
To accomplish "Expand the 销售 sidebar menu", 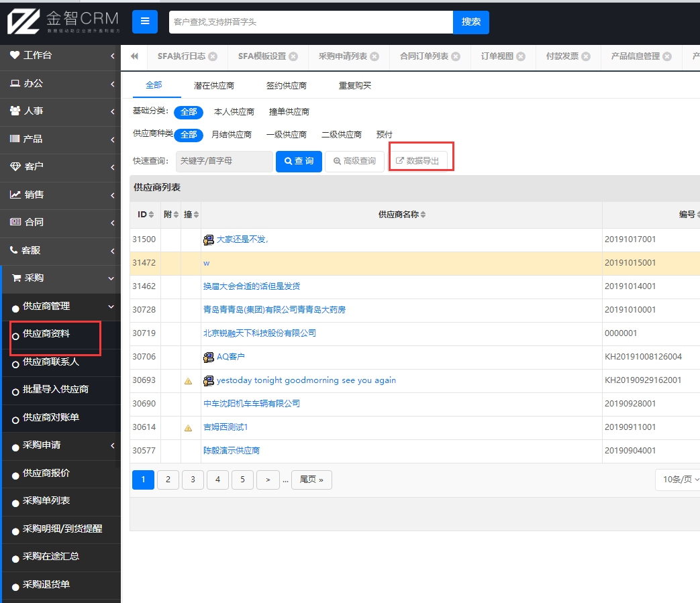I will [x=60, y=195].
